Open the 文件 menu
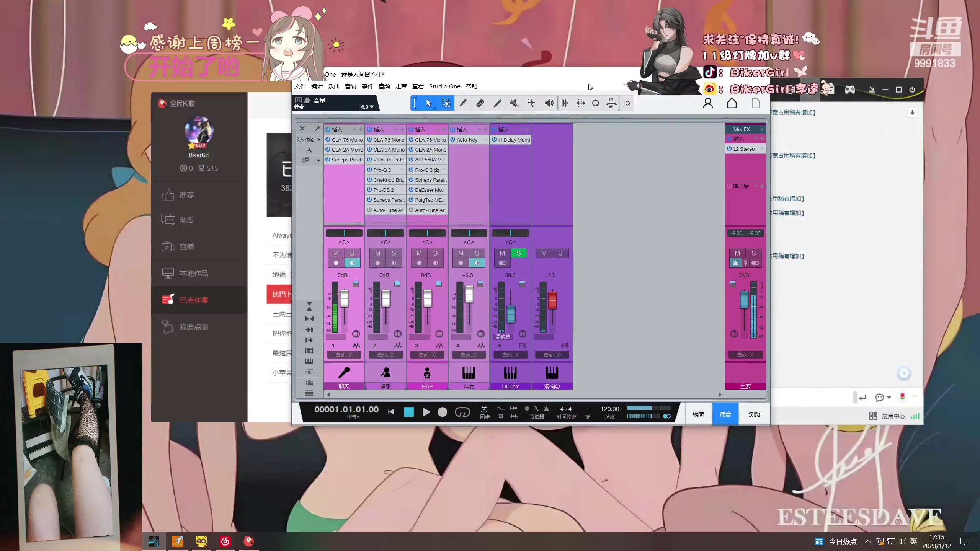The height and width of the screenshot is (551, 980). coord(300,86)
